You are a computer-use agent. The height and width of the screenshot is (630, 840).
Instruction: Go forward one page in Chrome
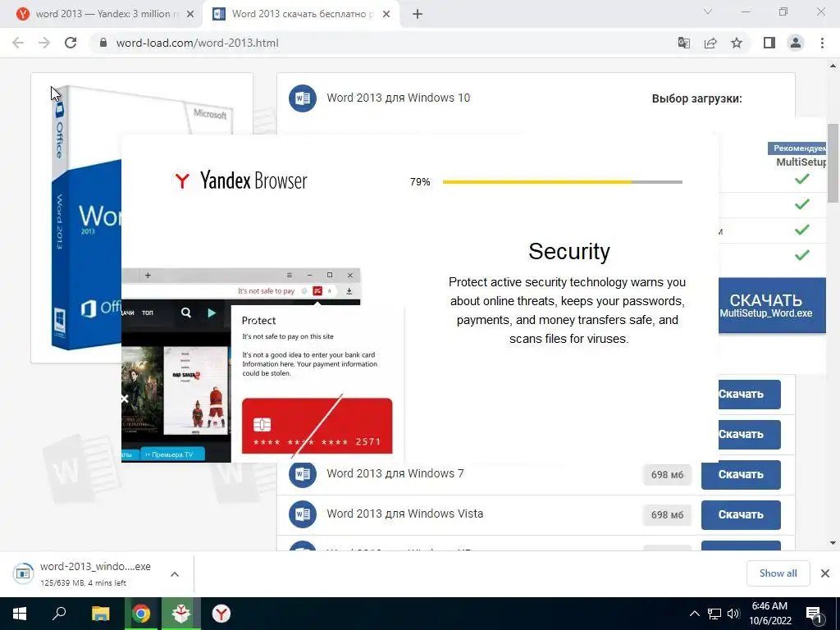click(x=44, y=43)
